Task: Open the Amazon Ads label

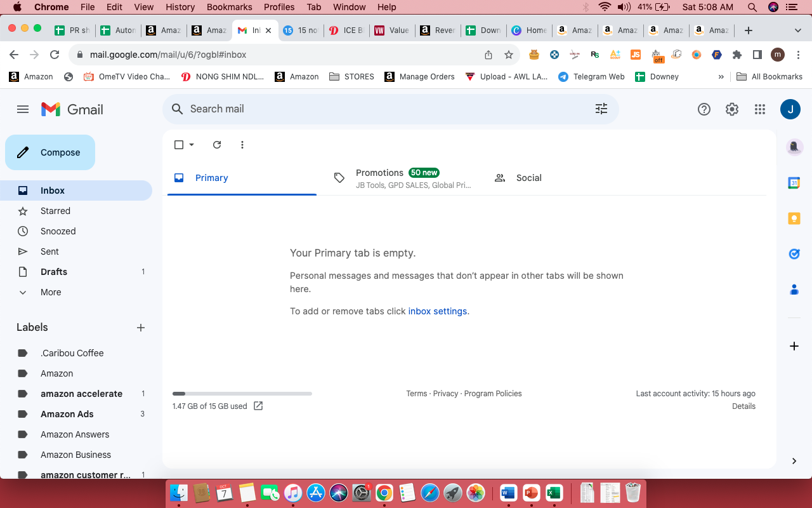Action: point(76,414)
